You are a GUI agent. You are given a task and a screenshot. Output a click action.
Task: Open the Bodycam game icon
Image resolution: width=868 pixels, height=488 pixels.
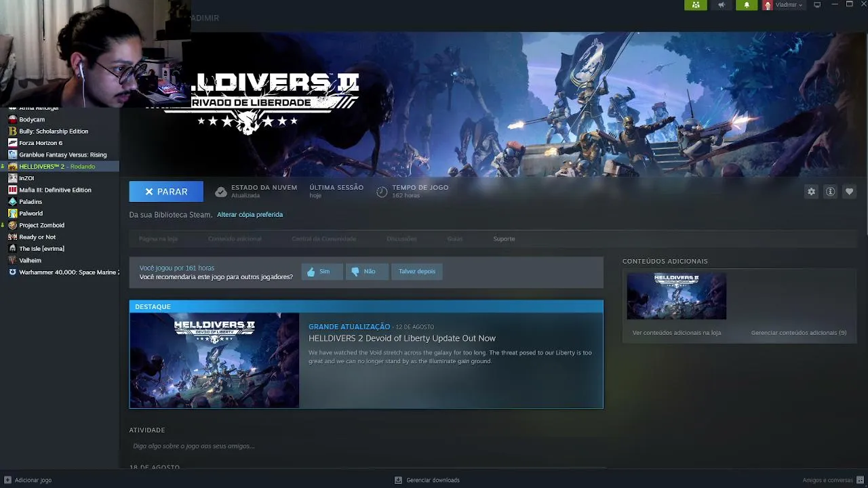coord(12,119)
